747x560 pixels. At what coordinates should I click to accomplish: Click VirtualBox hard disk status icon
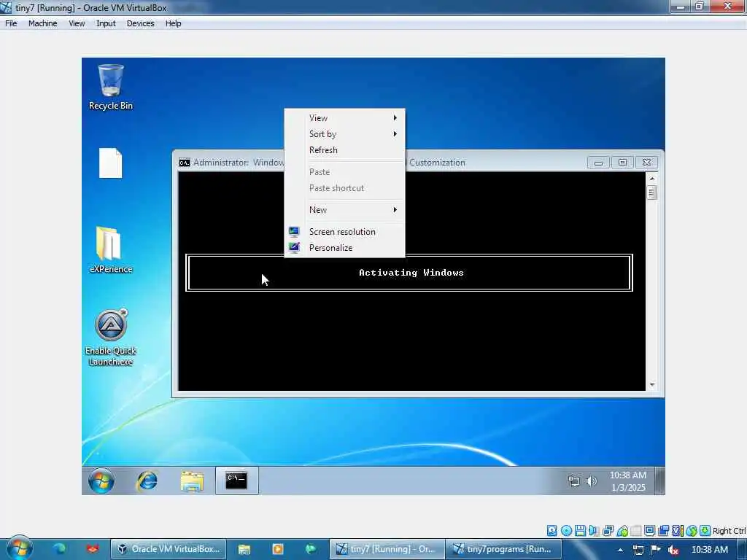pos(552,531)
